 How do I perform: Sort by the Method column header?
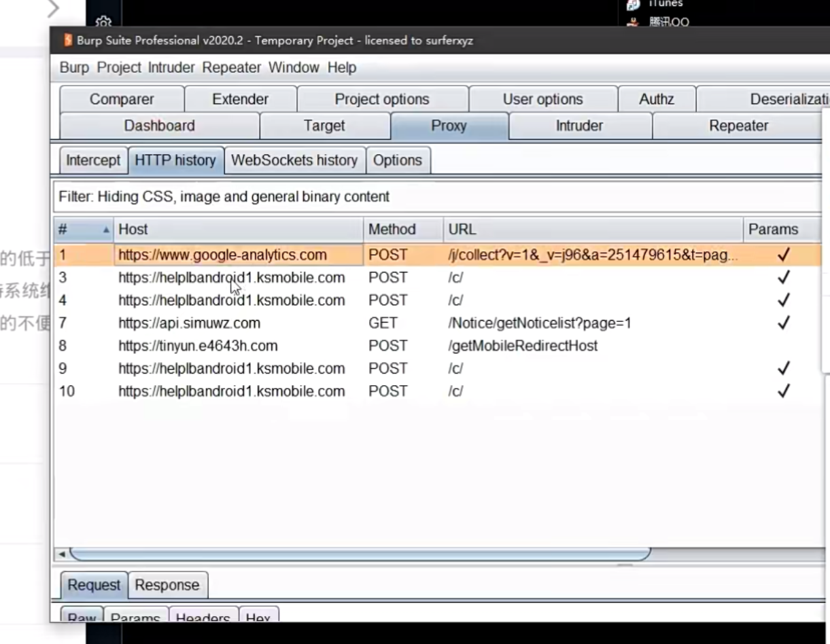click(403, 230)
